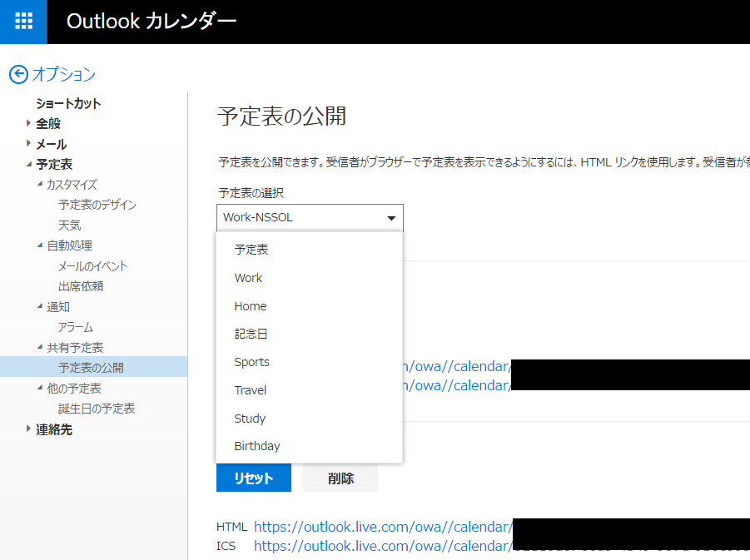This screenshot has width=750, height=560.
Task: Click the 予定表の選択 label
Action: tap(251, 193)
